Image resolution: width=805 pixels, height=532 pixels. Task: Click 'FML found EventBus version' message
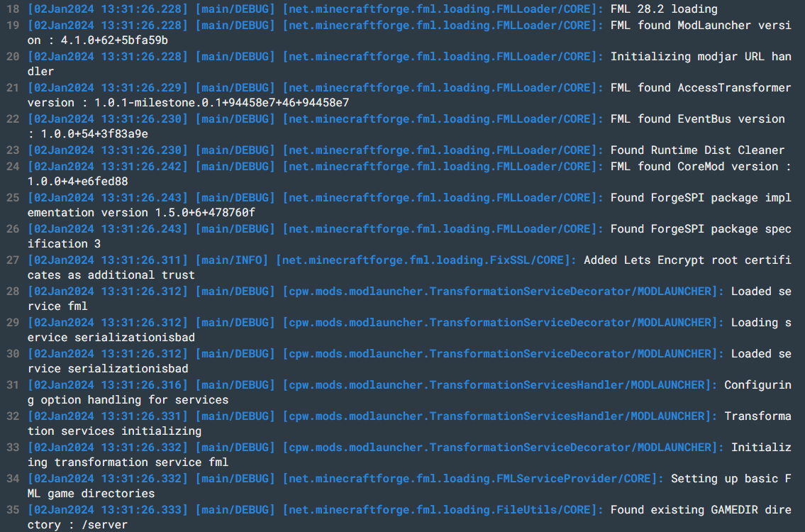697,119
